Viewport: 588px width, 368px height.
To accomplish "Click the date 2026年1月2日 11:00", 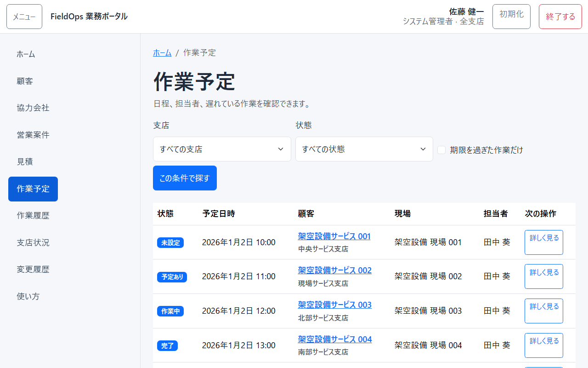I will pyautogui.click(x=239, y=276).
